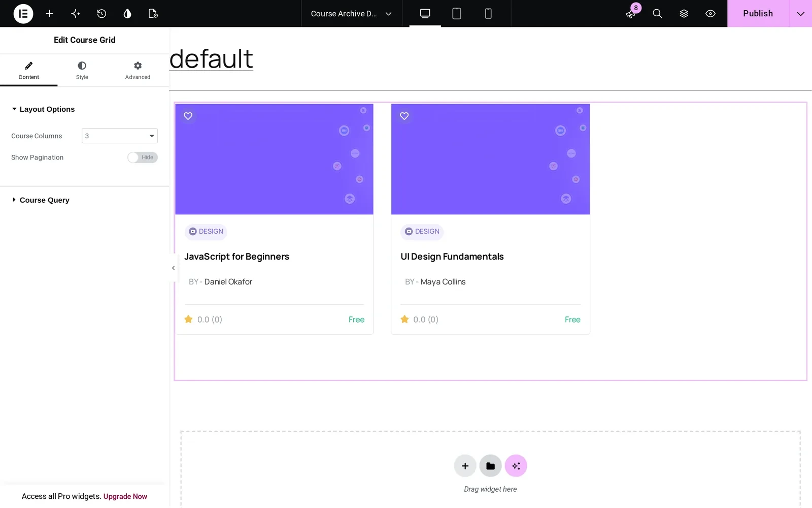
Task: Collapse the editor side panel handle
Action: pyautogui.click(x=173, y=268)
